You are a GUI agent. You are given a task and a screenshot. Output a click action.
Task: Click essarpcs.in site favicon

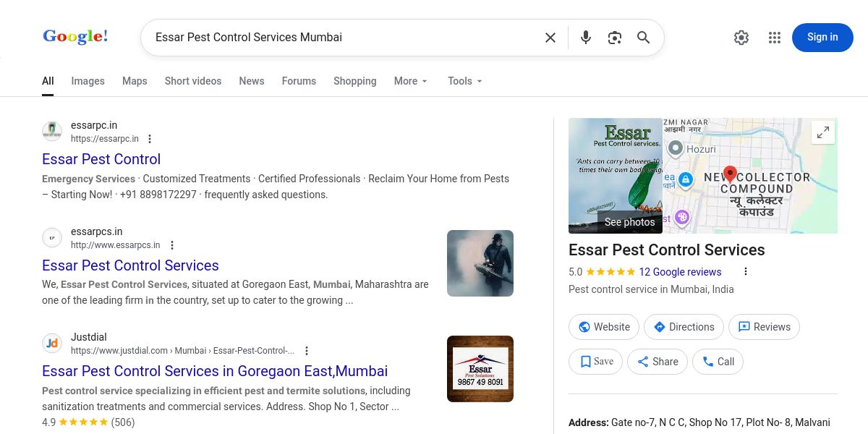click(x=52, y=237)
